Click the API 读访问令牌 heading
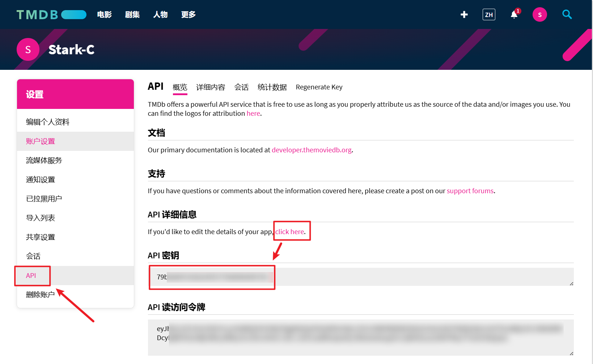The image size is (593, 364). coord(176,307)
